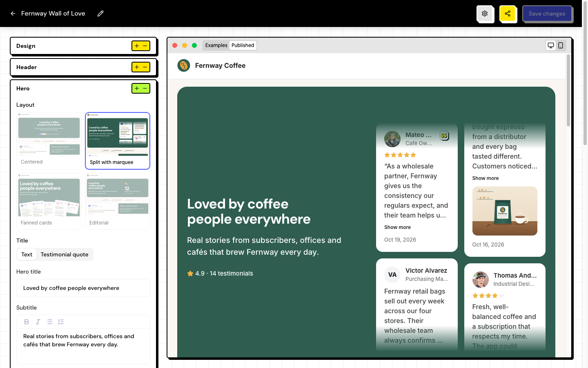Screen dimensions: 588x368
Task: Show more on the espresso distributor testimonial
Action: (x=486, y=178)
